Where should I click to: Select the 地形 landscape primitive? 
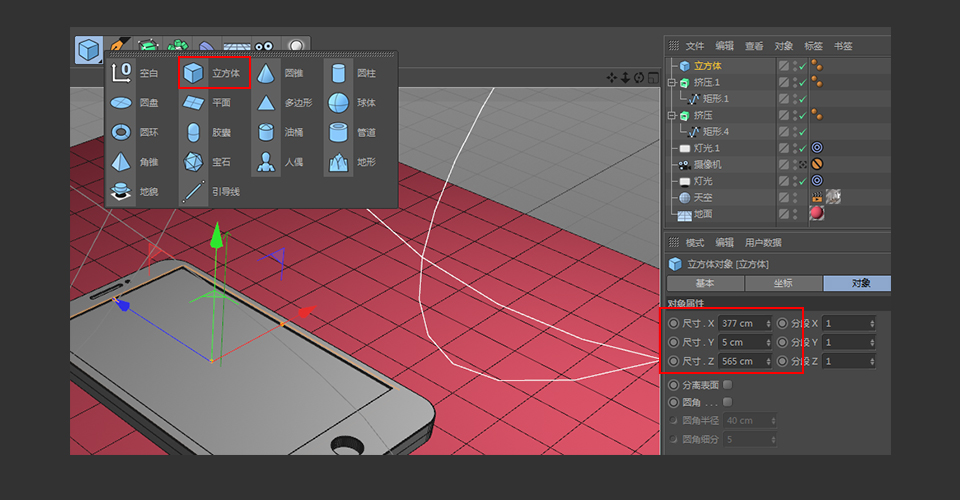tap(339, 161)
